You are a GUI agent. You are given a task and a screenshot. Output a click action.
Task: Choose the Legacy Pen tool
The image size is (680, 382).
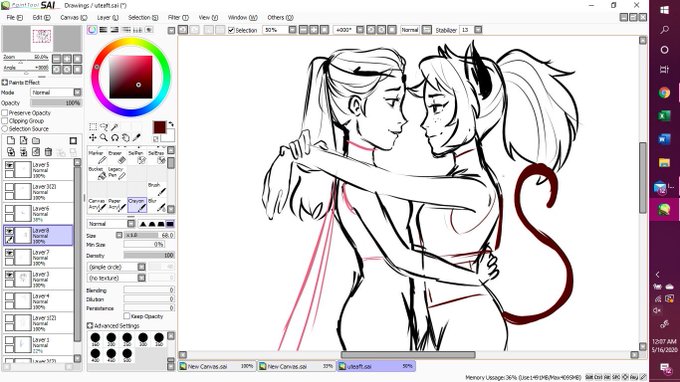[x=117, y=173]
